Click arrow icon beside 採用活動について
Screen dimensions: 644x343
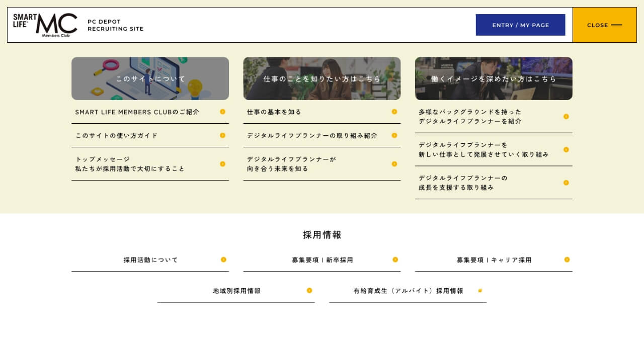223,260
